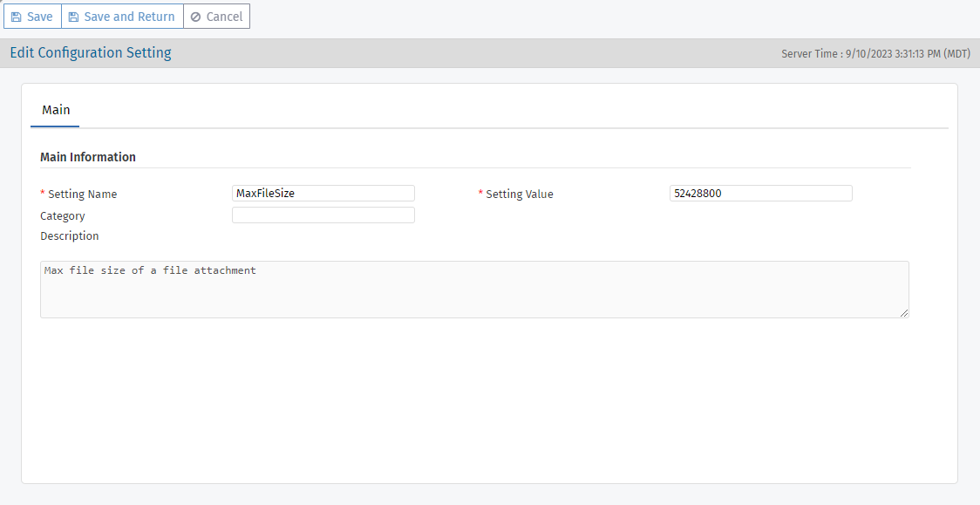Click the Description label
Image resolution: width=980 pixels, height=505 pixels.
pyautogui.click(x=70, y=236)
